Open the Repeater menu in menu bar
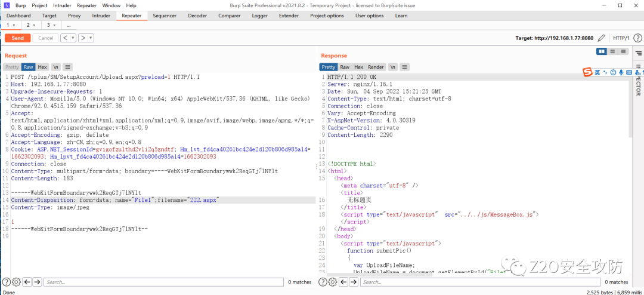The height and width of the screenshot is (295, 644). (x=86, y=5)
